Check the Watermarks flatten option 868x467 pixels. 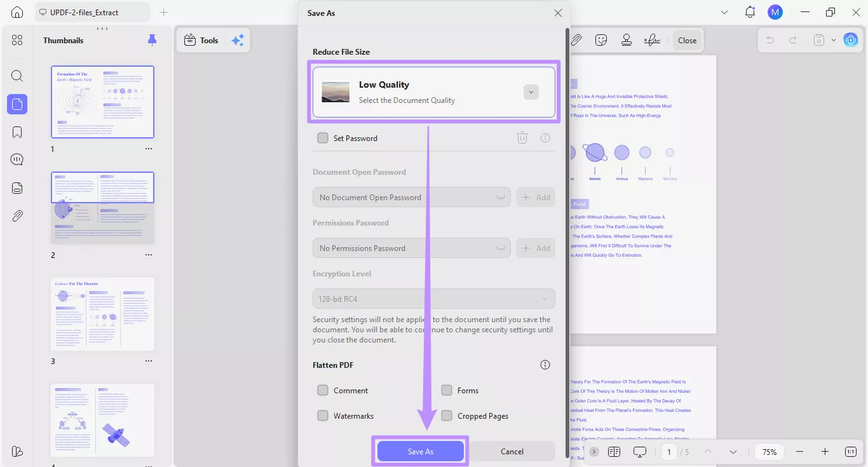coord(323,416)
